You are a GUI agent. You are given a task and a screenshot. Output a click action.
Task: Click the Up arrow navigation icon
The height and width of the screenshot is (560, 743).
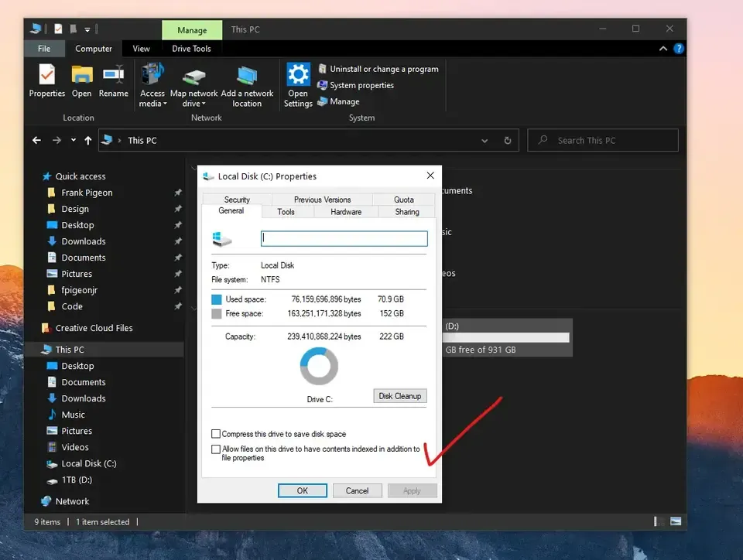coord(88,141)
